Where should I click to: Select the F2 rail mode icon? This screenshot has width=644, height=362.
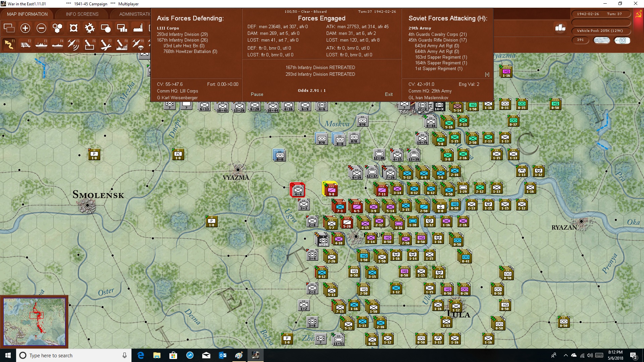click(x=25, y=44)
